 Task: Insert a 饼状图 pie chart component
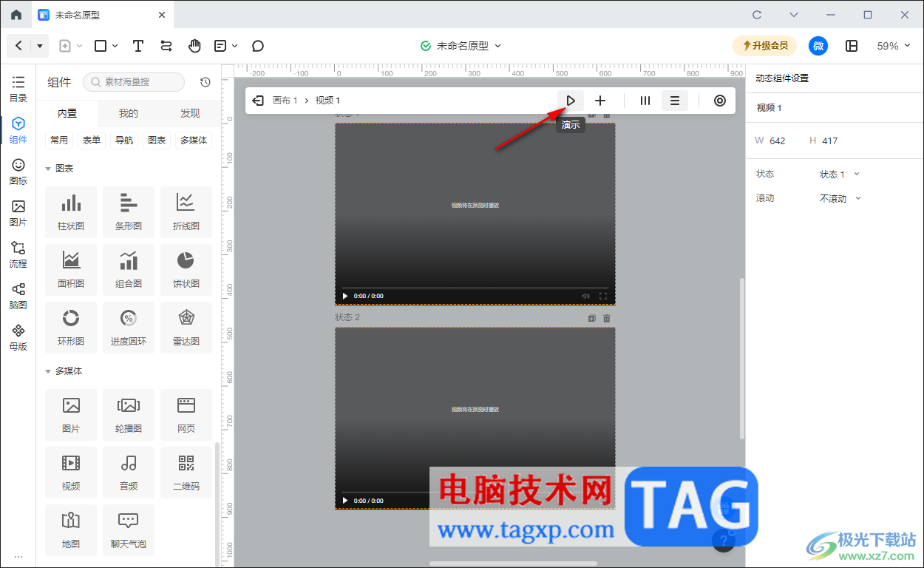point(186,270)
